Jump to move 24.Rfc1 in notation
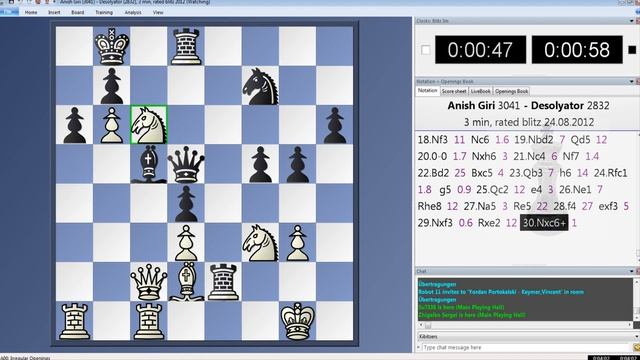 point(611,173)
